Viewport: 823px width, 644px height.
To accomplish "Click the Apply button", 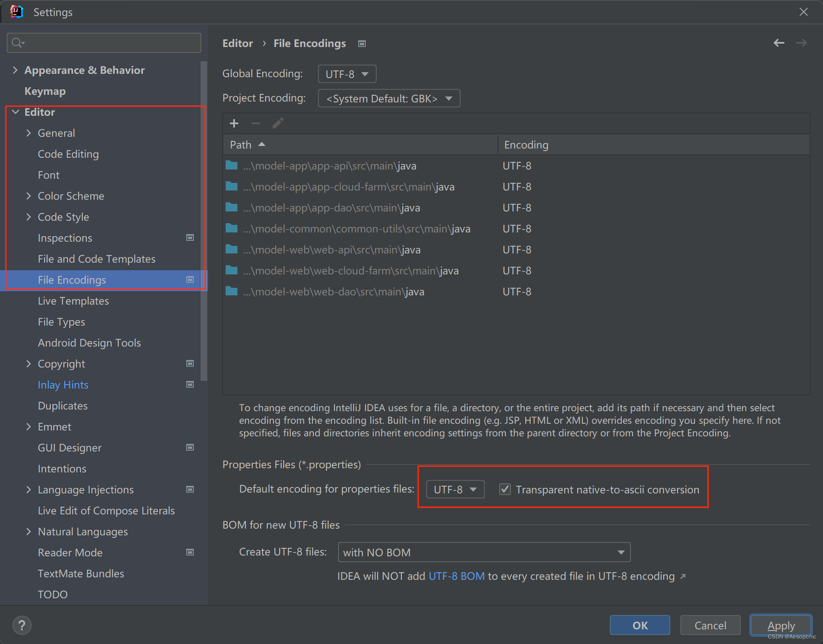I will tap(781, 626).
